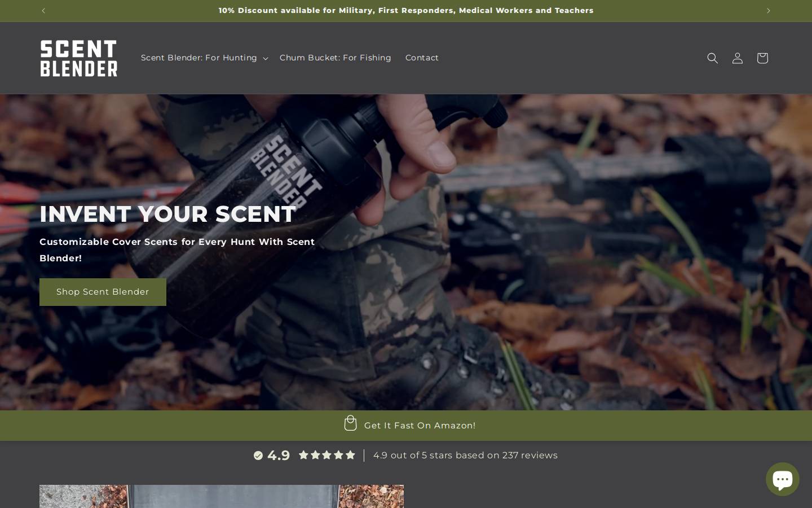Image resolution: width=812 pixels, height=508 pixels.
Task: Click the verified checkmark beside 4.9
Action: pos(258,456)
